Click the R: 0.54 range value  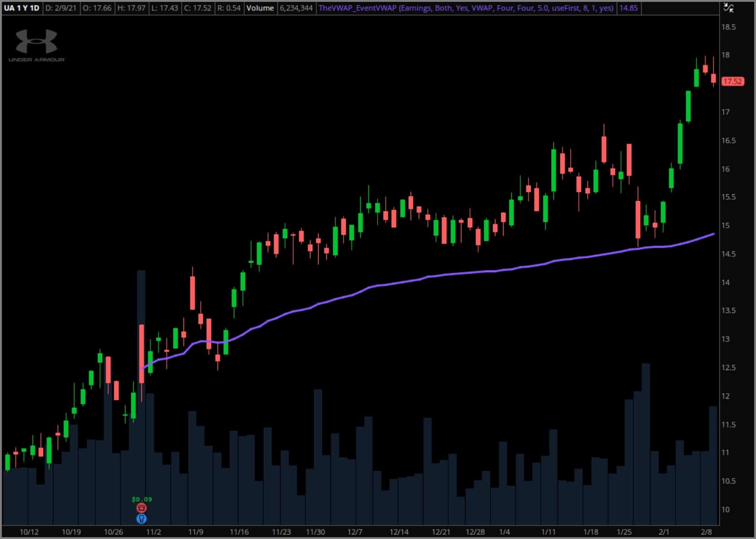(x=229, y=8)
